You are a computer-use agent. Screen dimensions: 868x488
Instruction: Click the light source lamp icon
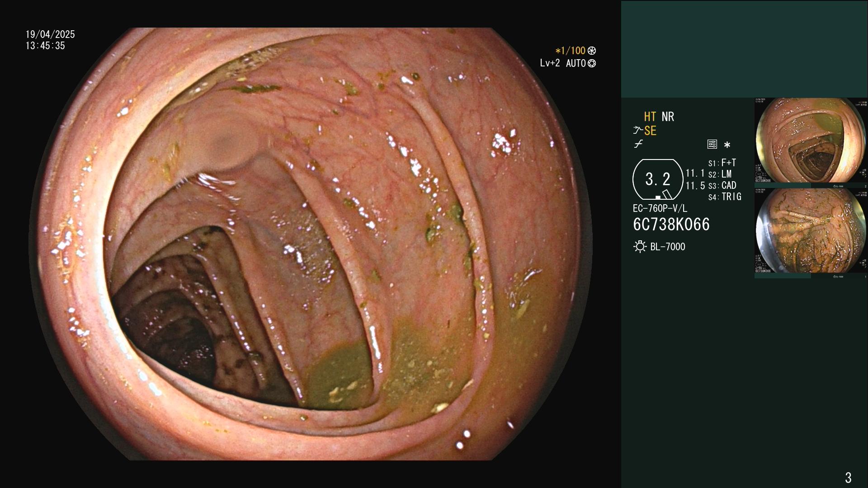point(640,247)
